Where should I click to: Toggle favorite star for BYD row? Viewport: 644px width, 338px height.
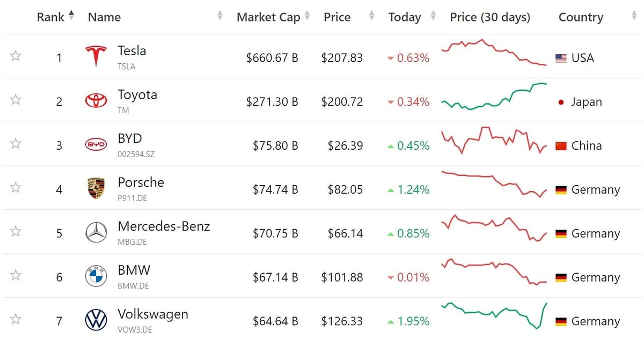(16, 144)
